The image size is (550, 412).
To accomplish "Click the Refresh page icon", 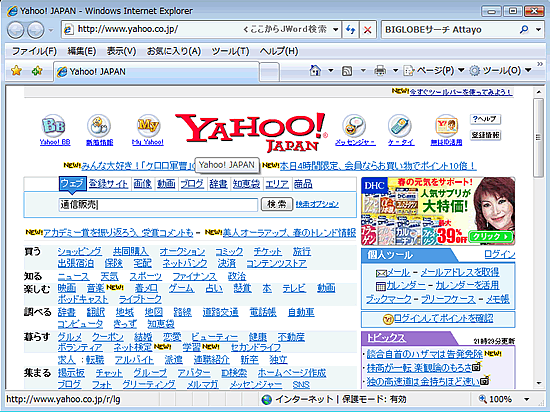I will (350, 30).
